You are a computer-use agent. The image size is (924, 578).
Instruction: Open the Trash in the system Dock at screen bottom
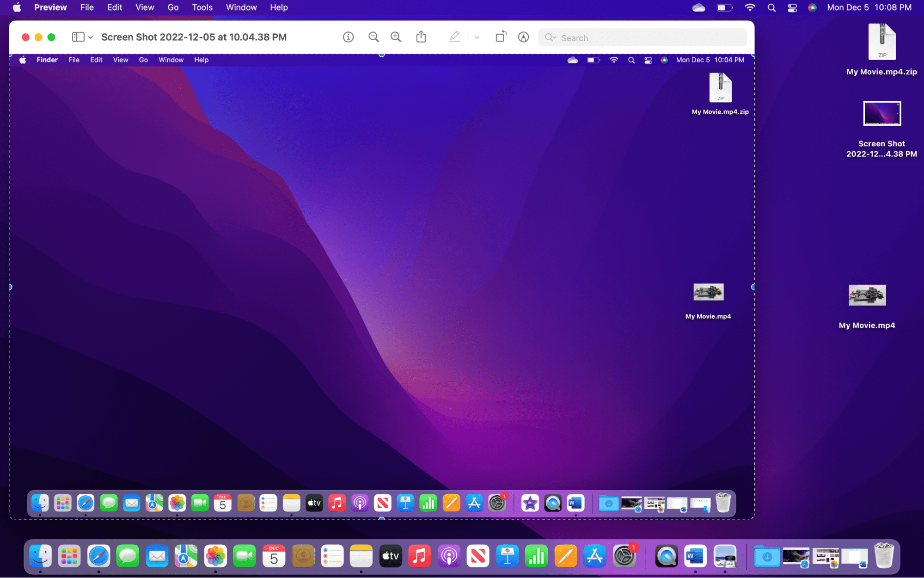click(884, 555)
